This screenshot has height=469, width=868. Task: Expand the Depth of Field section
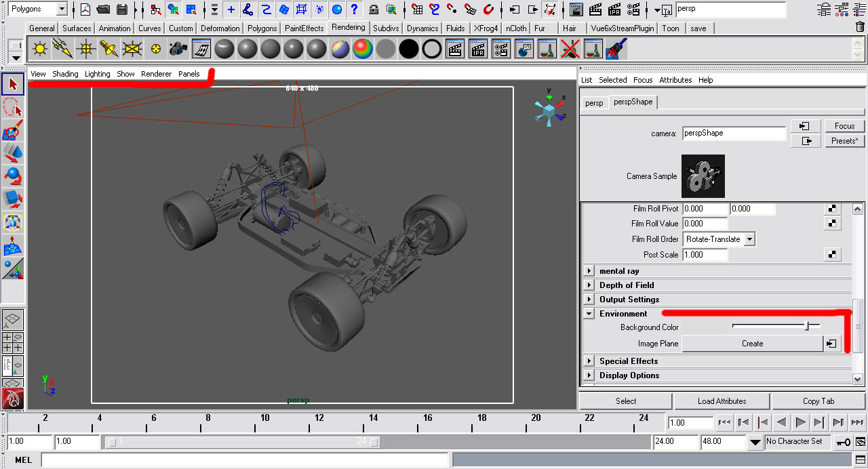(x=590, y=285)
